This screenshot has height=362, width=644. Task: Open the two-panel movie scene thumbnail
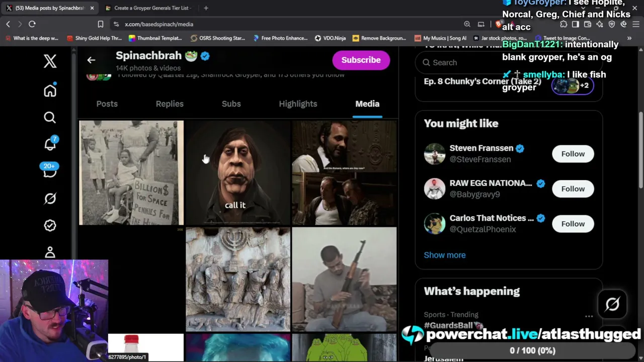[x=345, y=172]
